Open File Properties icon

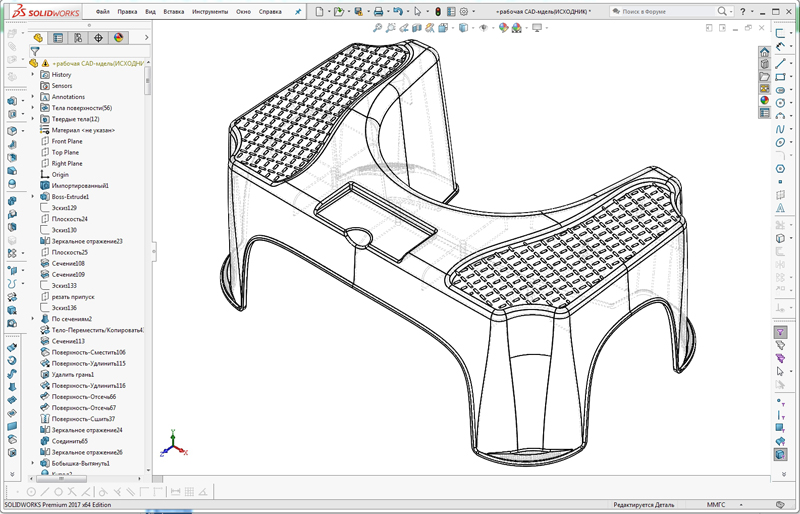click(x=451, y=11)
